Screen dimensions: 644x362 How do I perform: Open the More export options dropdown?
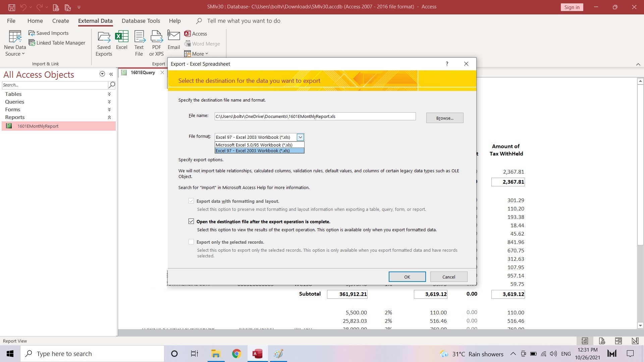197,54
